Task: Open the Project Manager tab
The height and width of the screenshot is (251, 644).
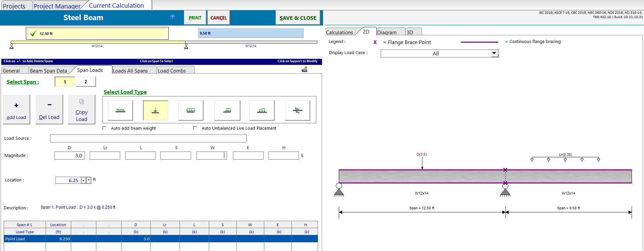Action: 57,6
